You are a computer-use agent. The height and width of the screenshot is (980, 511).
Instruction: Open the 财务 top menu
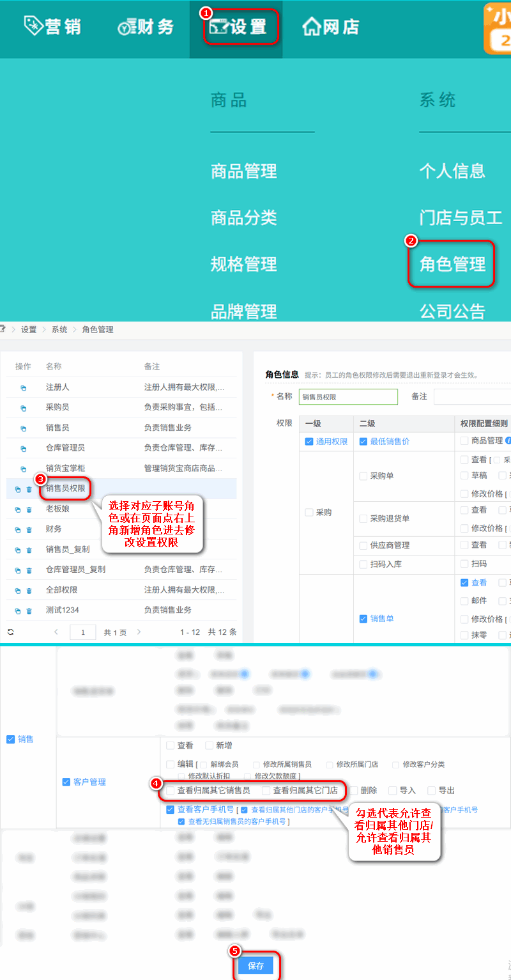coord(146,27)
